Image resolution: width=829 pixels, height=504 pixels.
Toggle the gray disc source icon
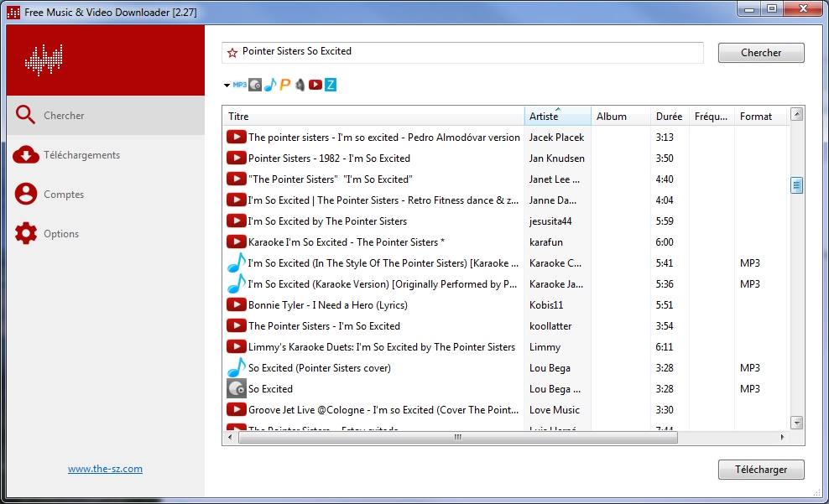(255, 85)
